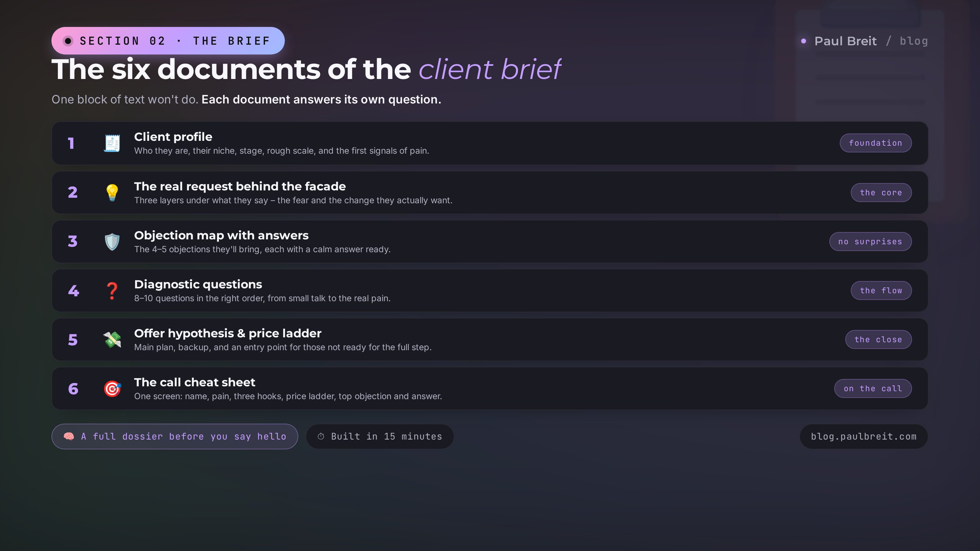Select the 'foundation' tag pill
980x551 pixels.
tap(875, 143)
